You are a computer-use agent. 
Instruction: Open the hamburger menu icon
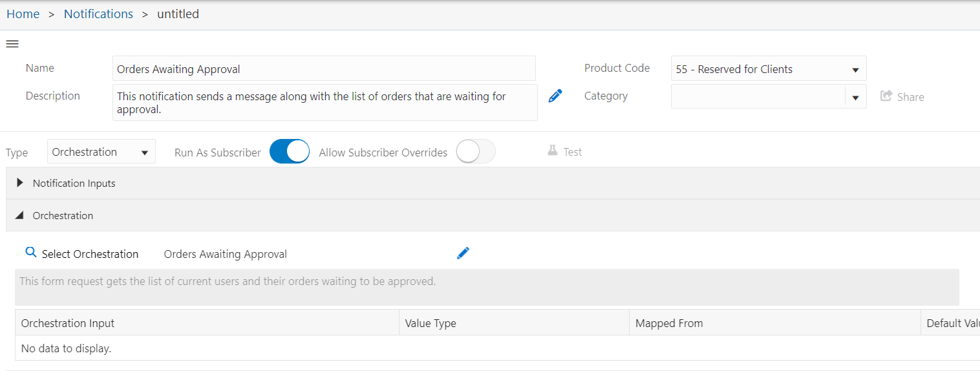12,44
